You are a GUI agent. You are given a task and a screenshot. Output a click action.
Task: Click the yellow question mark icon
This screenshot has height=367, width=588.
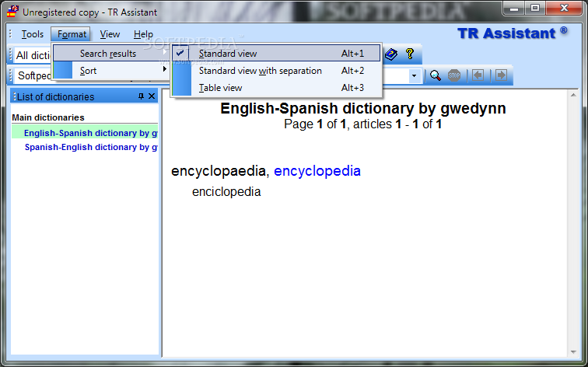[410, 54]
